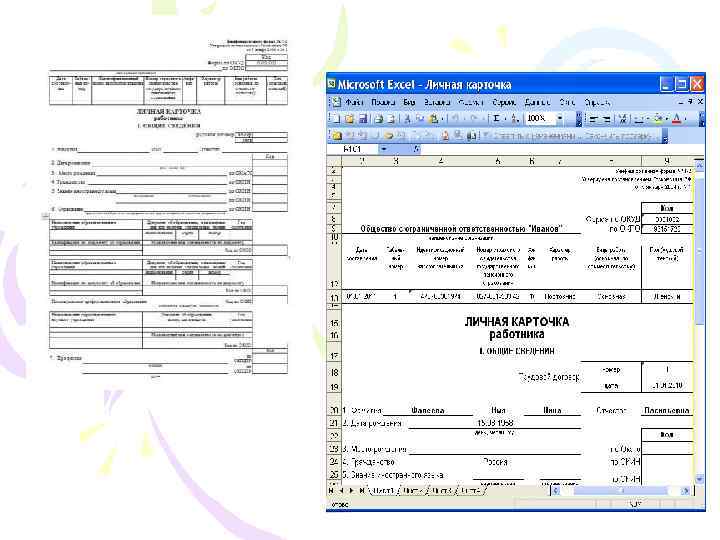Click the Fill Color bucket swatch
The height and width of the screenshot is (540, 720).
pos(658,119)
